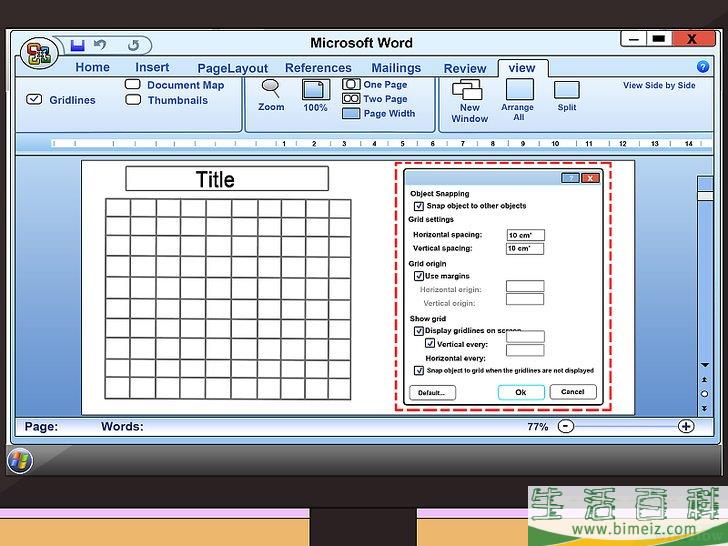Click the Vertical origin field
The image size is (728, 546).
525,299
